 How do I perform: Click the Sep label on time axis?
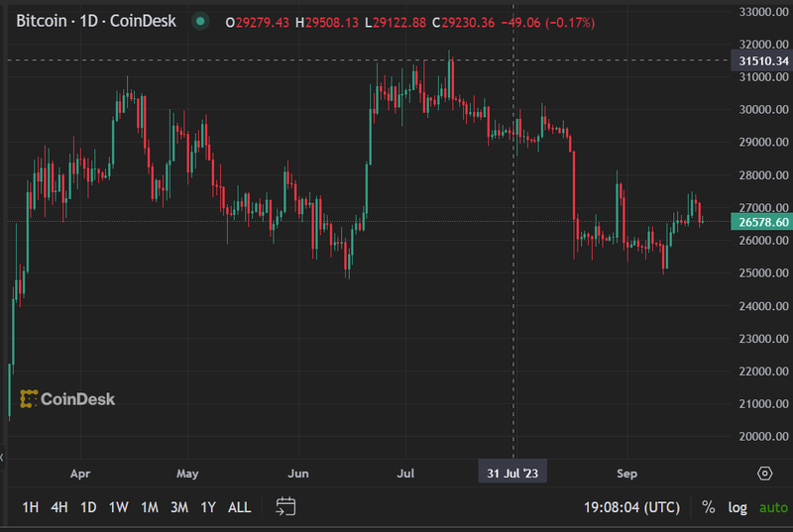[626, 474]
